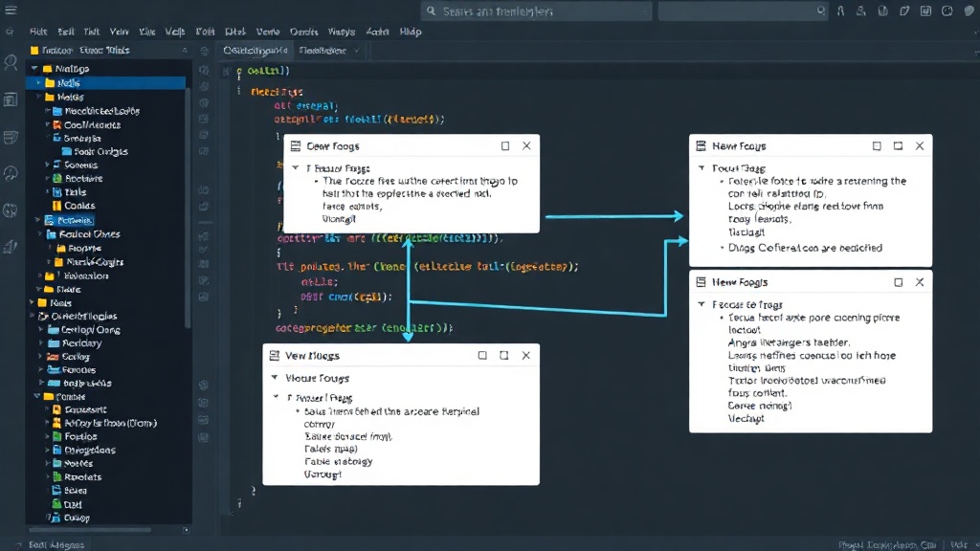Open the hamburger menu in the title bar
This screenshot has height=551, width=980.
(11, 10)
